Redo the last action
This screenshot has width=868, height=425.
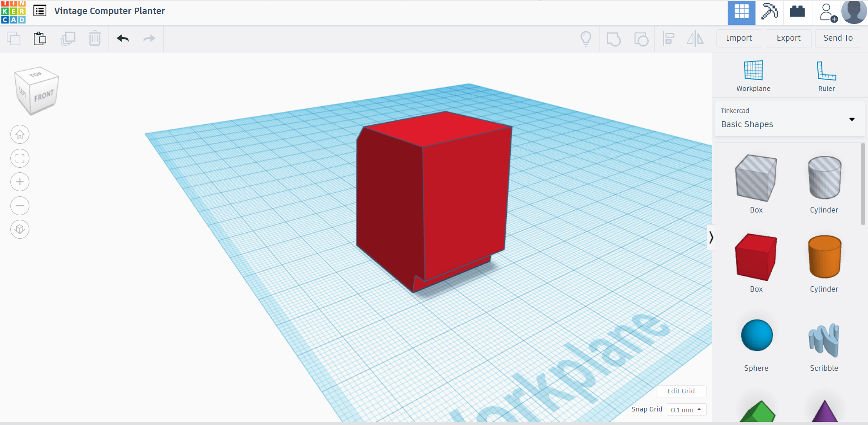click(x=149, y=38)
